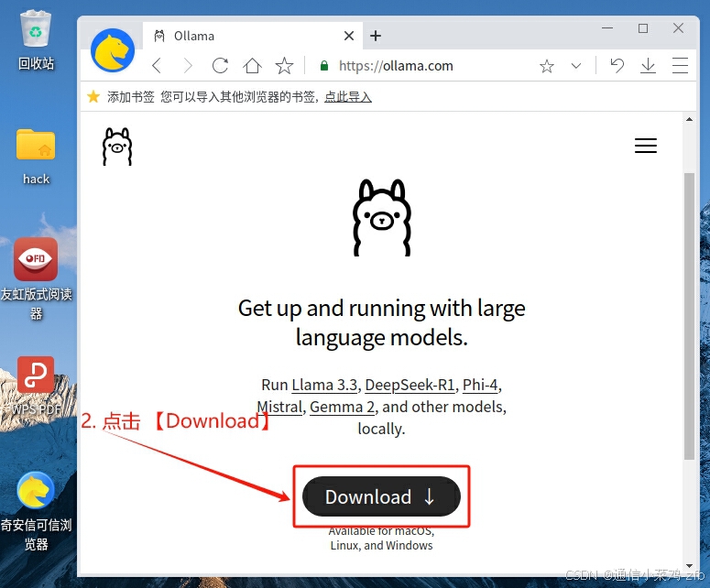
Task: Open the Phi-4 link
Action: tap(480, 385)
